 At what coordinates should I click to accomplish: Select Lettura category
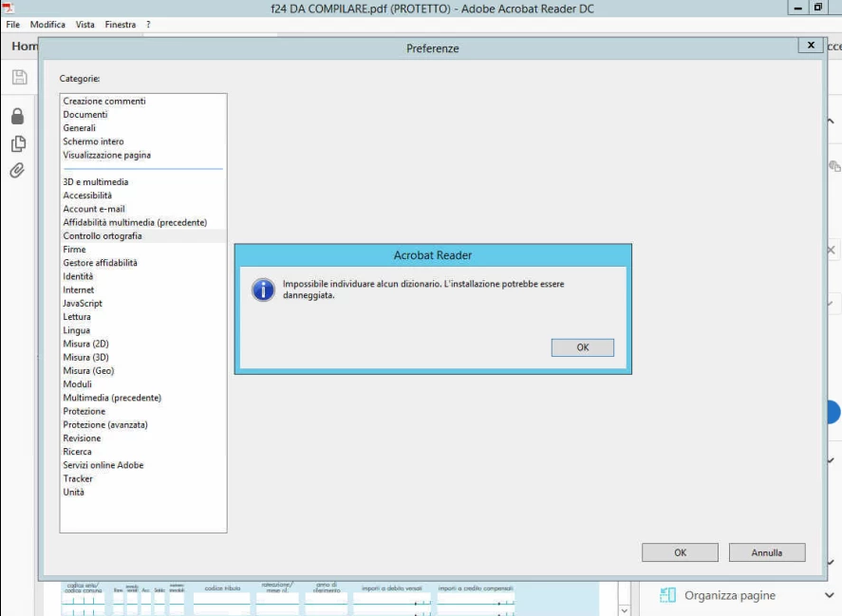coord(142,317)
